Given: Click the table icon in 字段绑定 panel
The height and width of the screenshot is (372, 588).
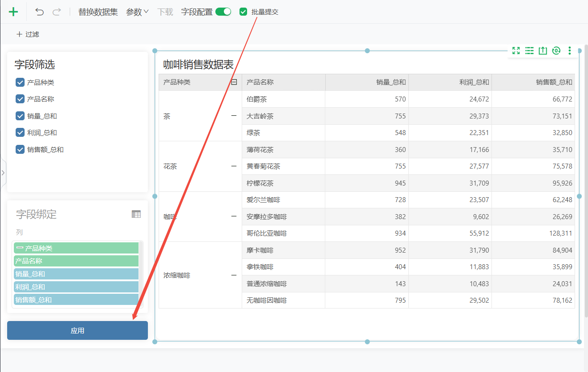Looking at the screenshot, I should [136, 214].
